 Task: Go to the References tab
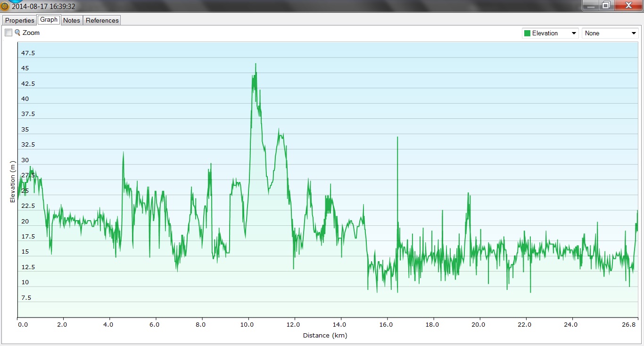pyautogui.click(x=102, y=20)
